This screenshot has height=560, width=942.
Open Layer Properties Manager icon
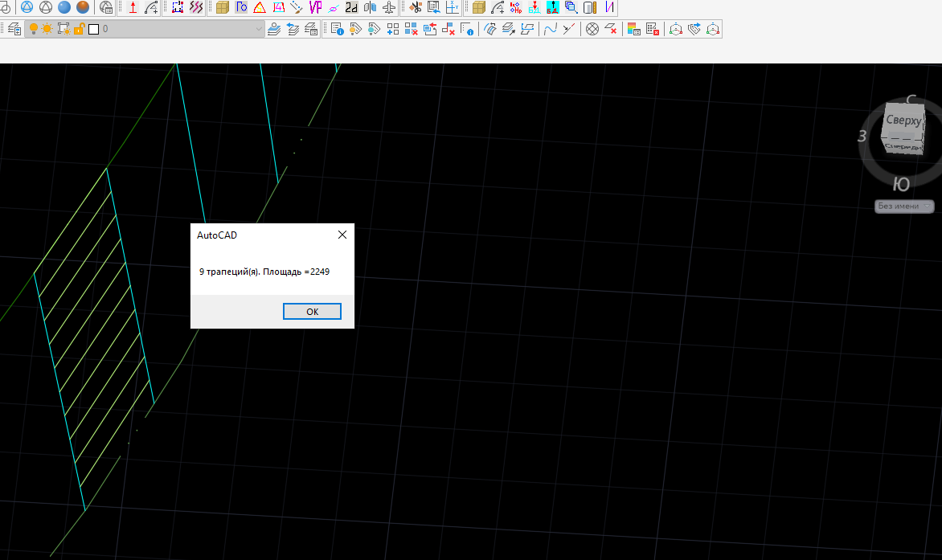point(14,29)
